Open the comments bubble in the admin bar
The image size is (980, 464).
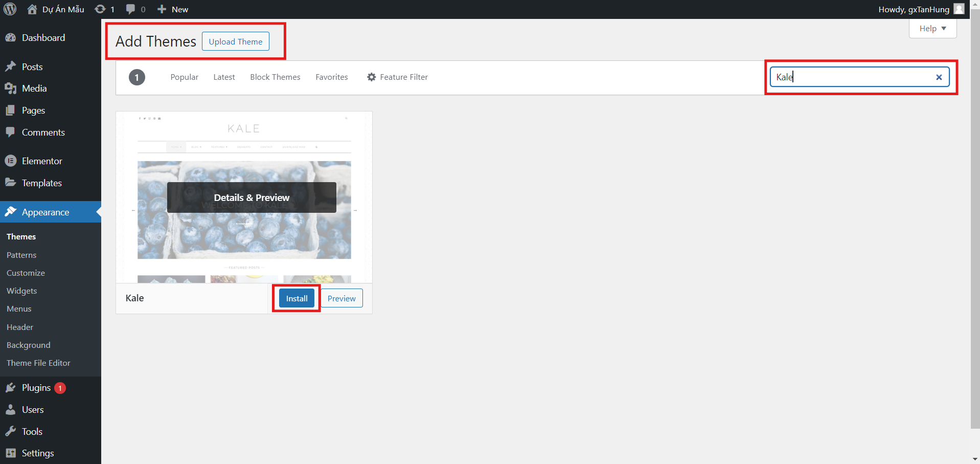point(130,9)
